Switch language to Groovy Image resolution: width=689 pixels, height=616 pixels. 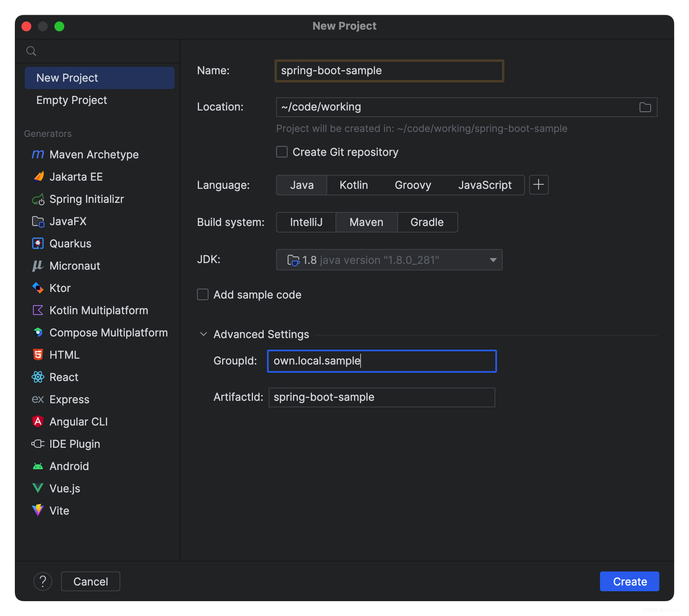[x=413, y=185]
